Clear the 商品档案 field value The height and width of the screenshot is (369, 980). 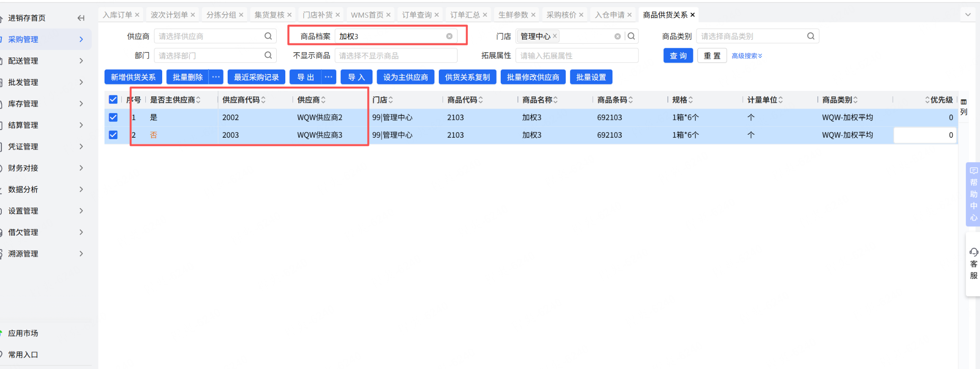[x=449, y=36]
